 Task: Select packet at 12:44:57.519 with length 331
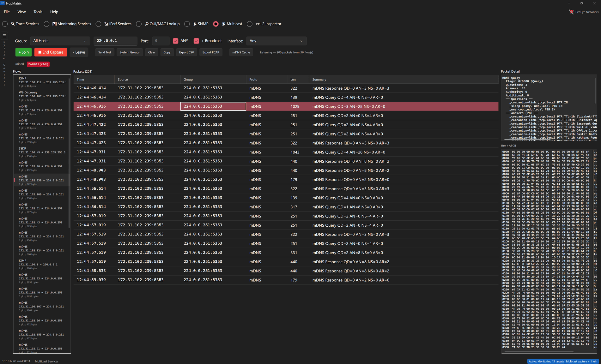(x=286, y=253)
